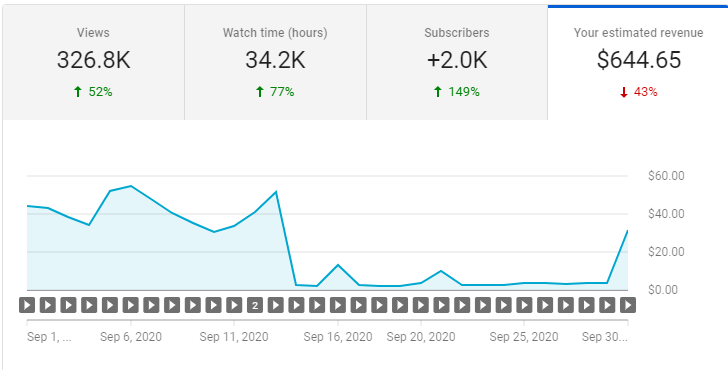Open the marker showing 2 published videos
Viewport: 728px width, 370px height.
coord(255,305)
